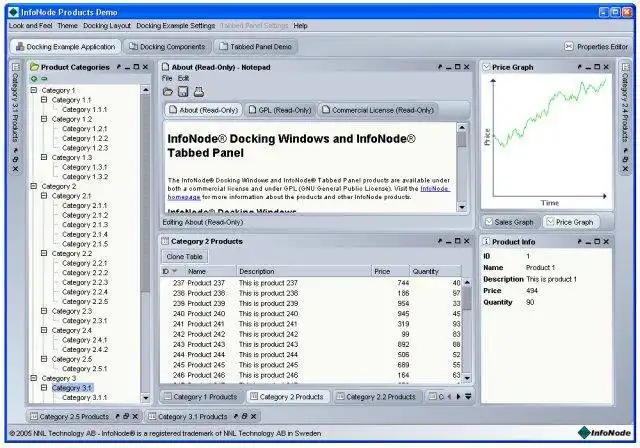The image size is (640, 448).
Task: Undock the Product Categories panel using pin icon
Action: [x=119, y=67]
